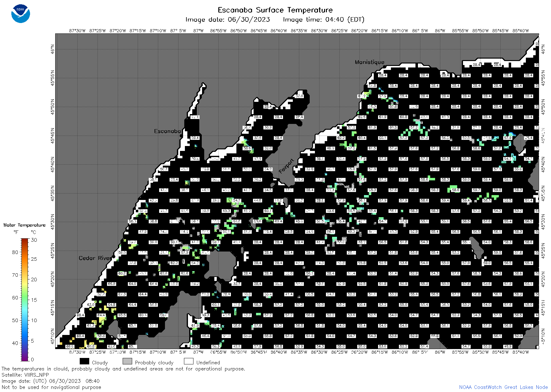Click the 40 Fahrenheit tick on scale

pyautogui.click(x=15, y=343)
